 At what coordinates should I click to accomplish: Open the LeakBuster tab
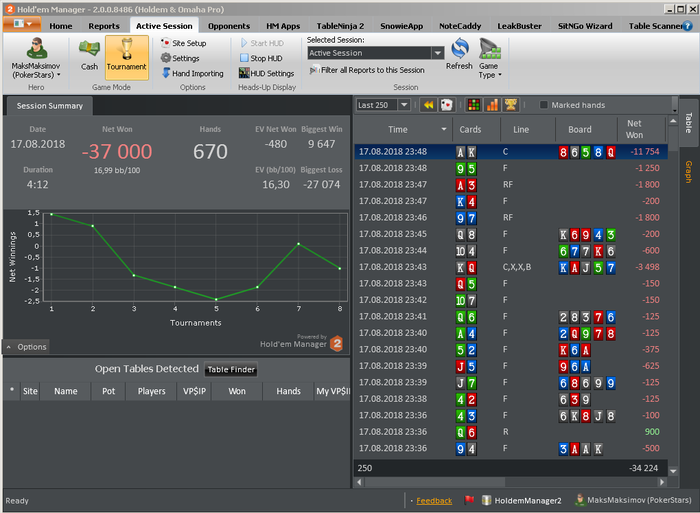519,26
